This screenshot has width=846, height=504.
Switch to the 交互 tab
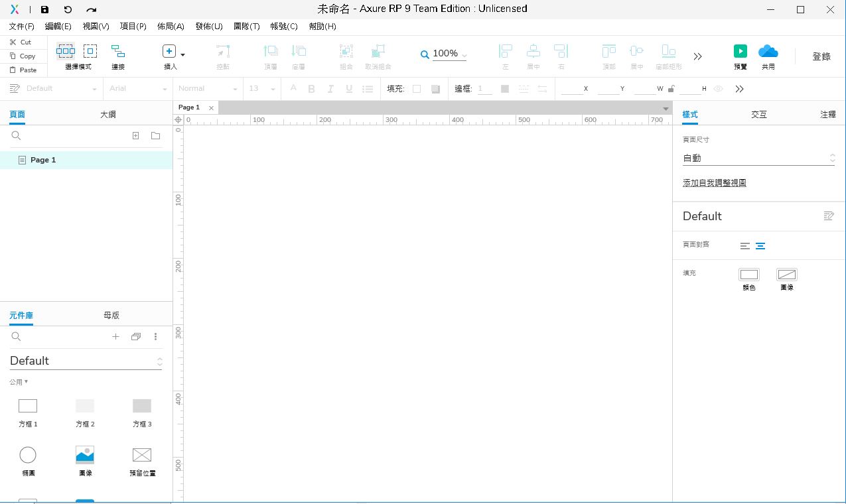point(758,115)
